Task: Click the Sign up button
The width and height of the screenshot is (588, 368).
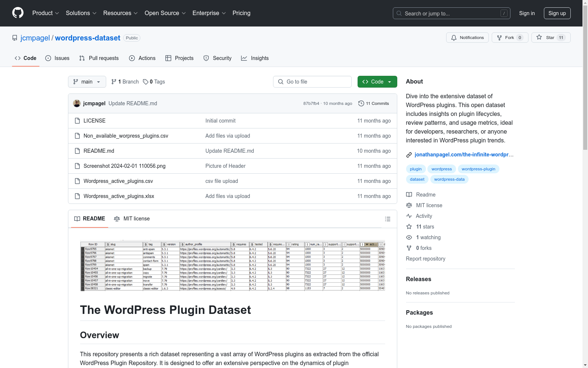Action: 557,13
